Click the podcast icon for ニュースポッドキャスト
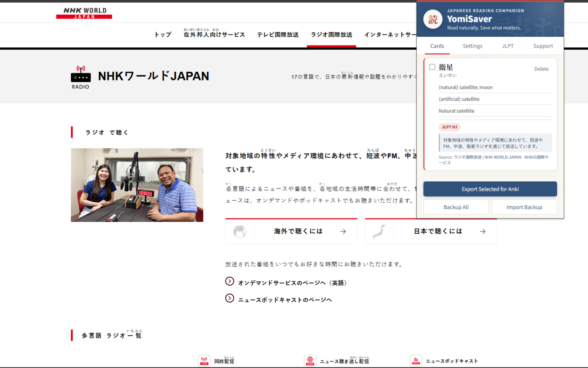Viewport: 588px width, 368px height. point(416,361)
